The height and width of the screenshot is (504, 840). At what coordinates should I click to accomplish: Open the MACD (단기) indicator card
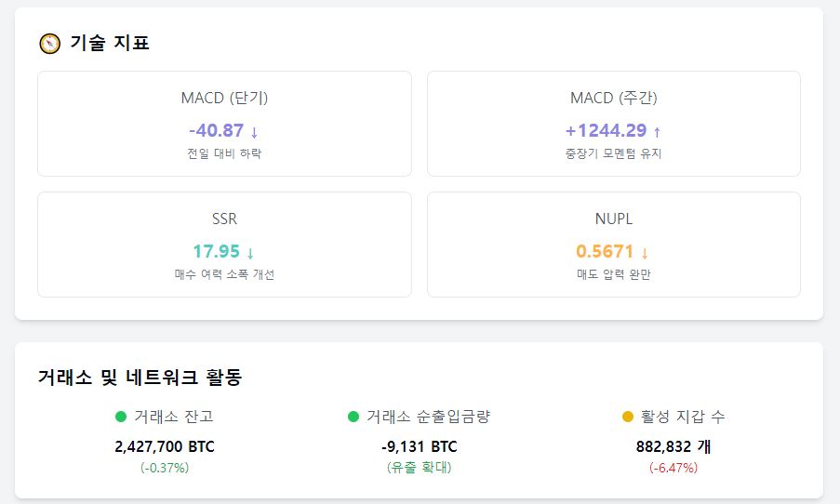click(x=224, y=124)
